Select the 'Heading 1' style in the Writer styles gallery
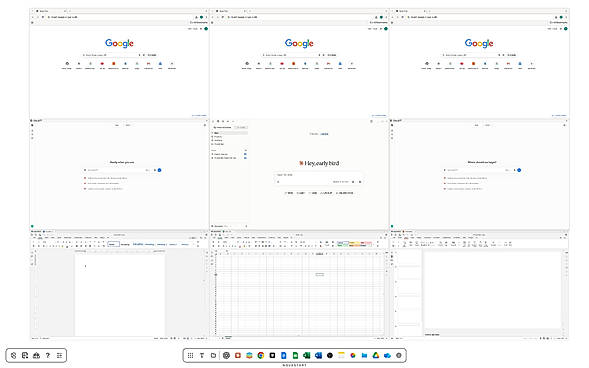Screen dimensions: 589x368 coord(138,244)
